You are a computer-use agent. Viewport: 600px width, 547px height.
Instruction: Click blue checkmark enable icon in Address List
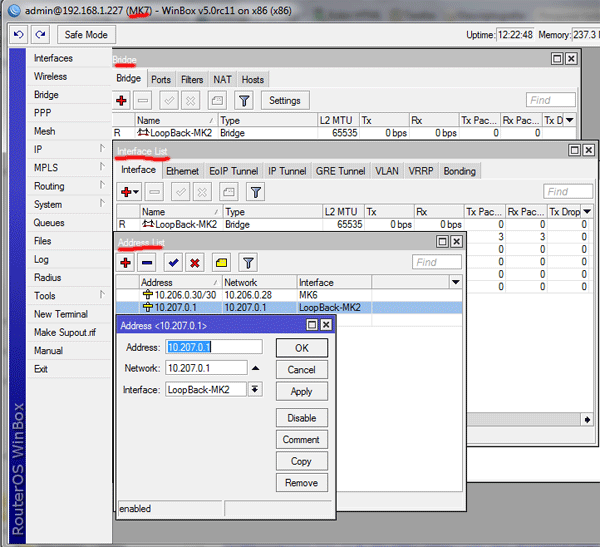click(x=174, y=263)
